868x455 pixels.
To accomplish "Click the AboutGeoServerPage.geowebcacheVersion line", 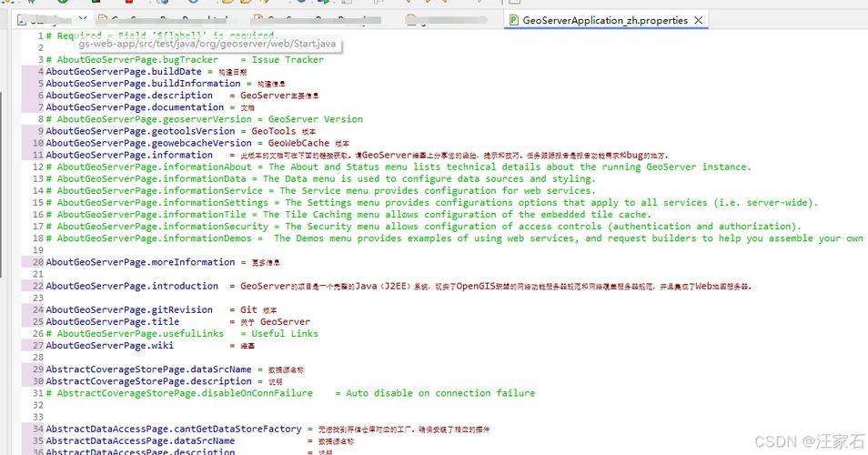I will (x=197, y=144).
